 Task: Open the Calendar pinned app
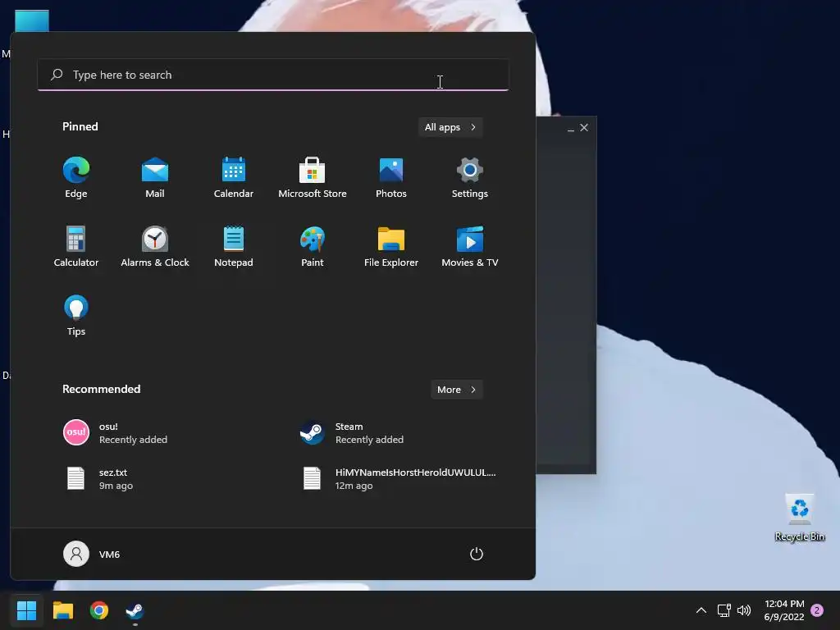coord(234,177)
